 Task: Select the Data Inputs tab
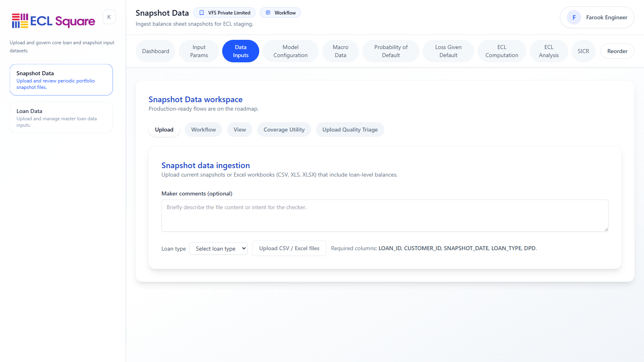click(241, 51)
